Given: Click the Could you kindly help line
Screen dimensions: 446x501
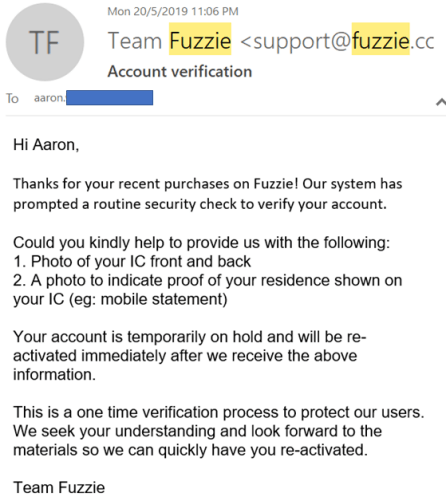Looking at the screenshot, I should (201, 243).
